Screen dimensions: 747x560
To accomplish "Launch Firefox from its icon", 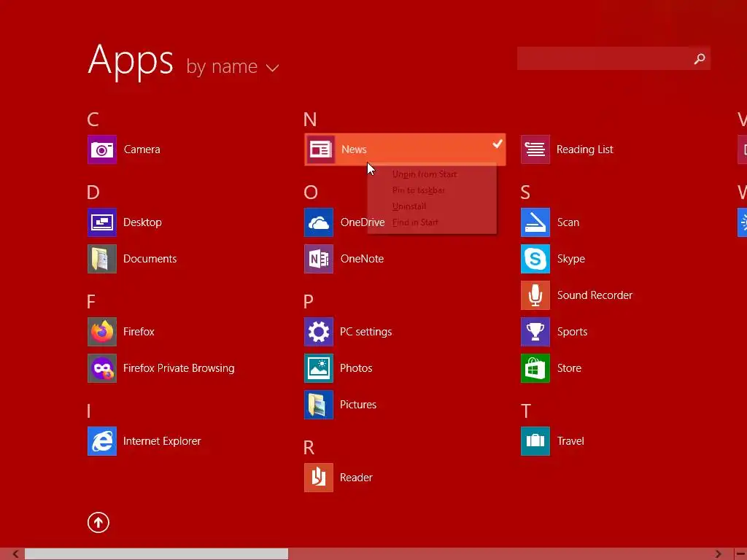I will pos(102,332).
